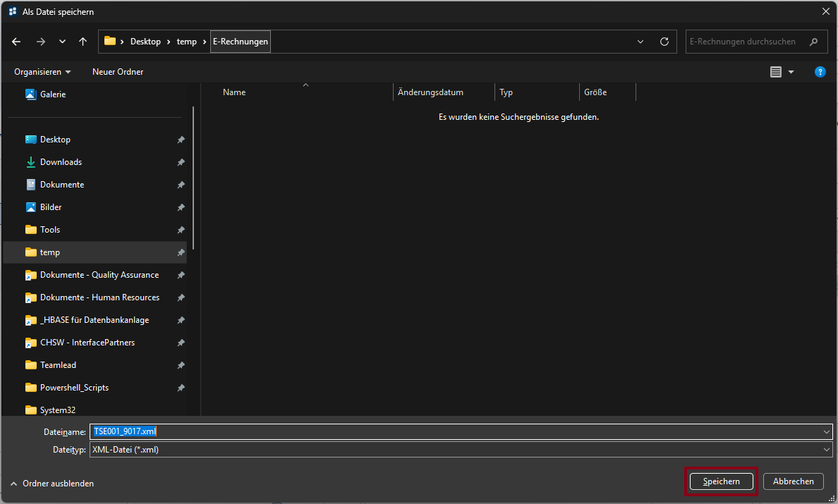Click the folder icon in address bar

tap(110, 41)
